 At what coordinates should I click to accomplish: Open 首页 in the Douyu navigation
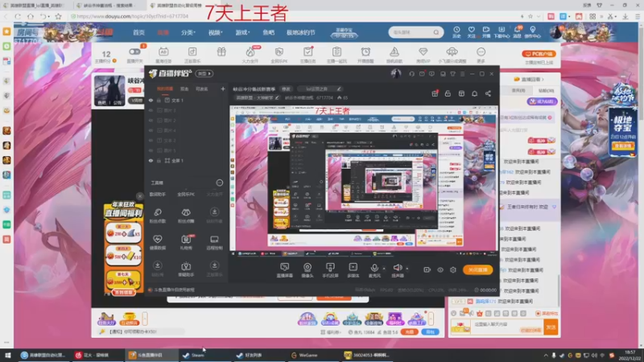click(138, 32)
